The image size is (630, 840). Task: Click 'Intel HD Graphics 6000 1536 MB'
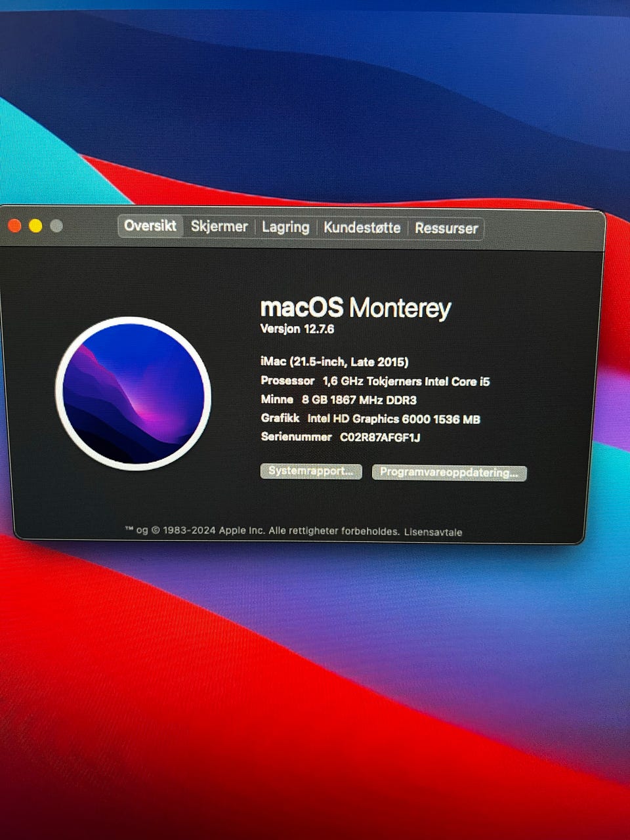pos(394,419)
